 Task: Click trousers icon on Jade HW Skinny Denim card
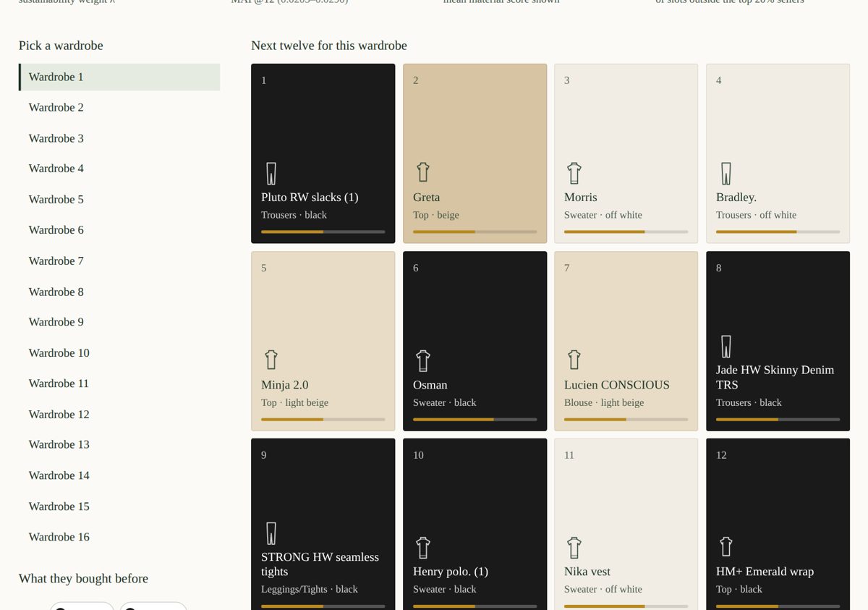[x=726, y=347]
